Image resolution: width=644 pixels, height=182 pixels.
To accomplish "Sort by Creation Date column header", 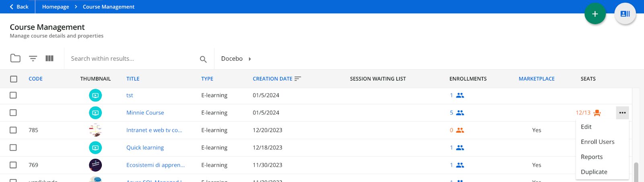I will click(272, 79).
